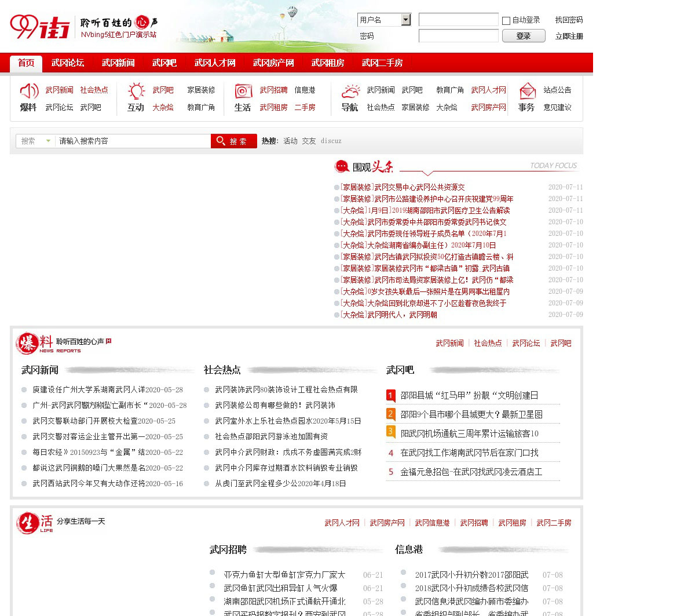Open the 找回密码 link
Viewport: 695px width, 616px height.
(x=569, y=20)
